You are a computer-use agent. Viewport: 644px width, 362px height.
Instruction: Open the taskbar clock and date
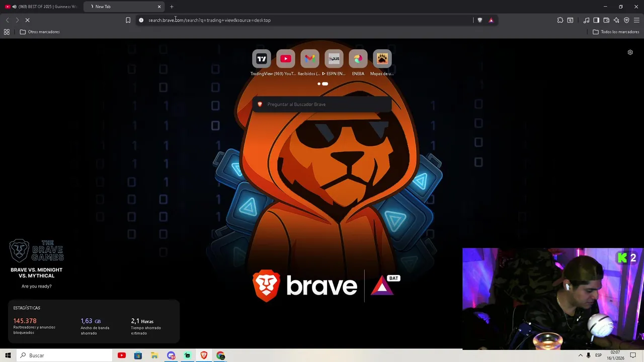coord(615,355)
